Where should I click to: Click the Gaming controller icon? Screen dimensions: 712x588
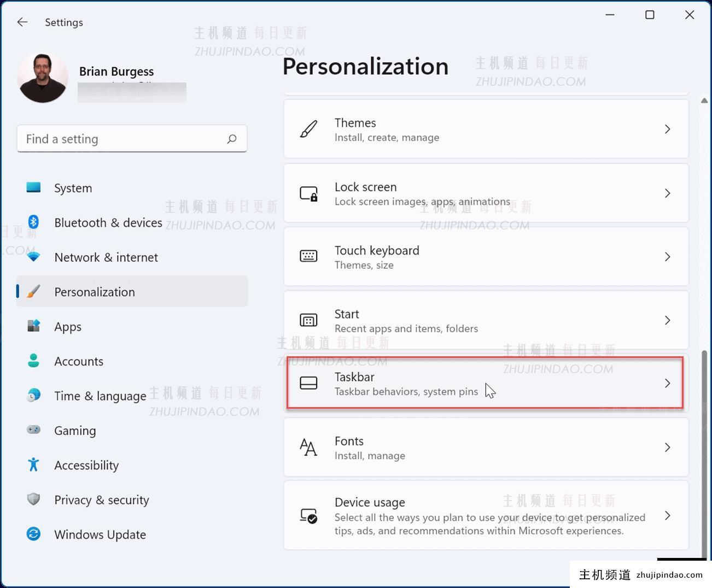(x=33, y=430)
